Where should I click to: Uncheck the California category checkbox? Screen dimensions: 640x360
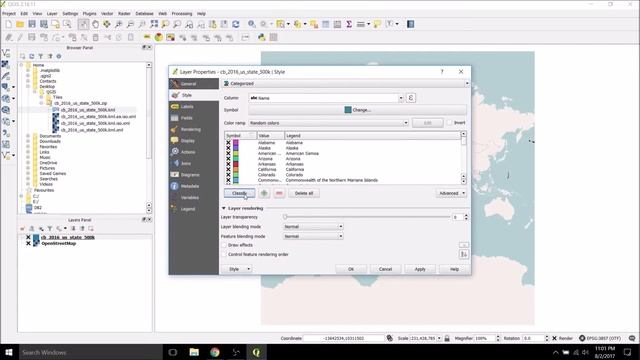pyautogui.click(x=229, y=169)
